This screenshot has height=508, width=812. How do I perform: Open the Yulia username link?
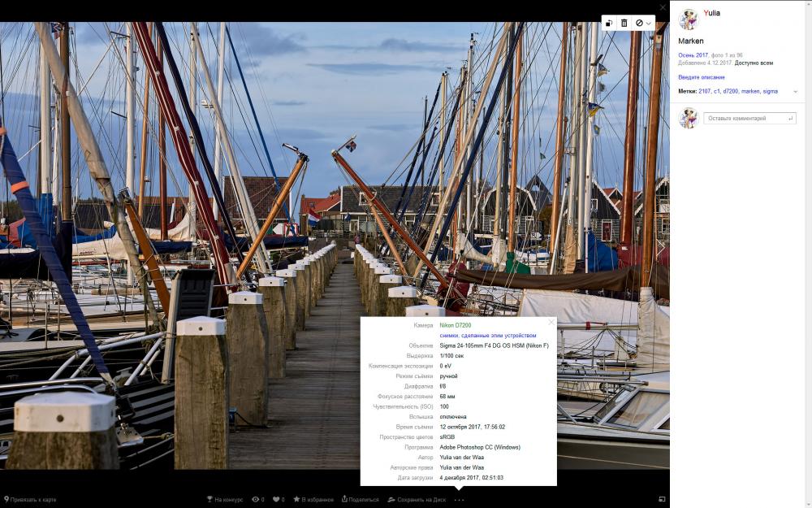[x=711, y=13]
